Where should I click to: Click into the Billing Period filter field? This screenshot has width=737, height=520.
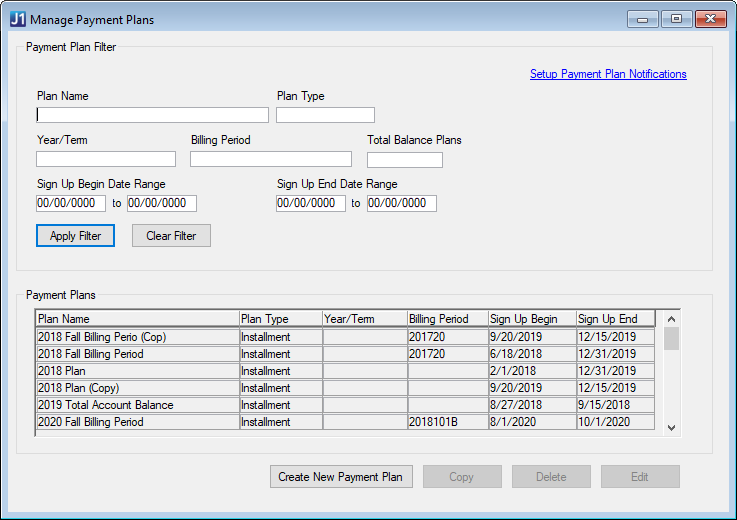pyautogui.click(x=270, y=159)
